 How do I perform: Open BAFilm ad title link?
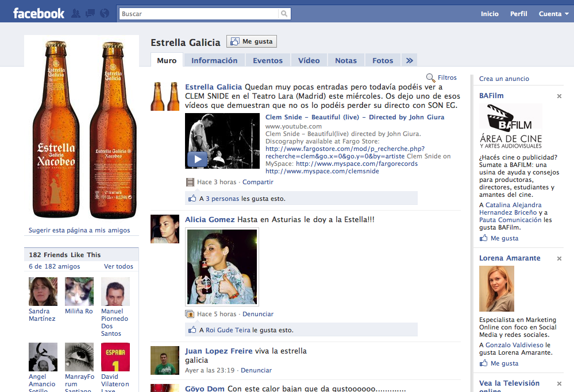pyautogui.click(x=491, y=95)
